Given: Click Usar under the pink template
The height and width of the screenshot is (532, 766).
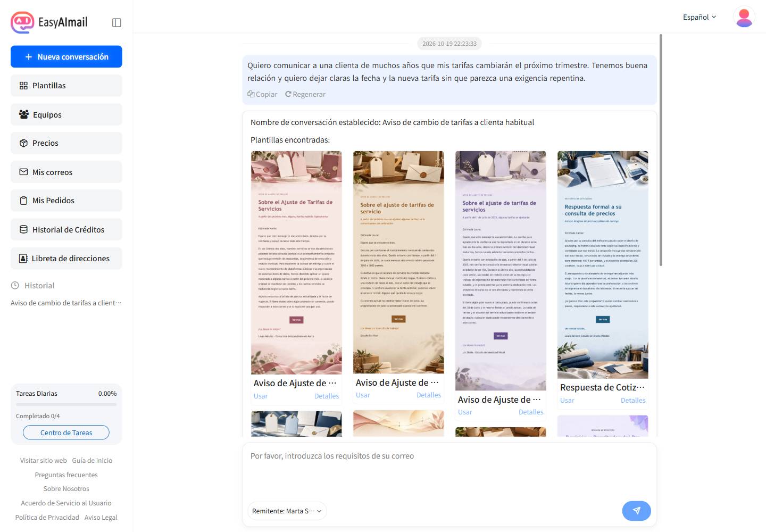Looking at the screenshot, I should tap(261, 396).
